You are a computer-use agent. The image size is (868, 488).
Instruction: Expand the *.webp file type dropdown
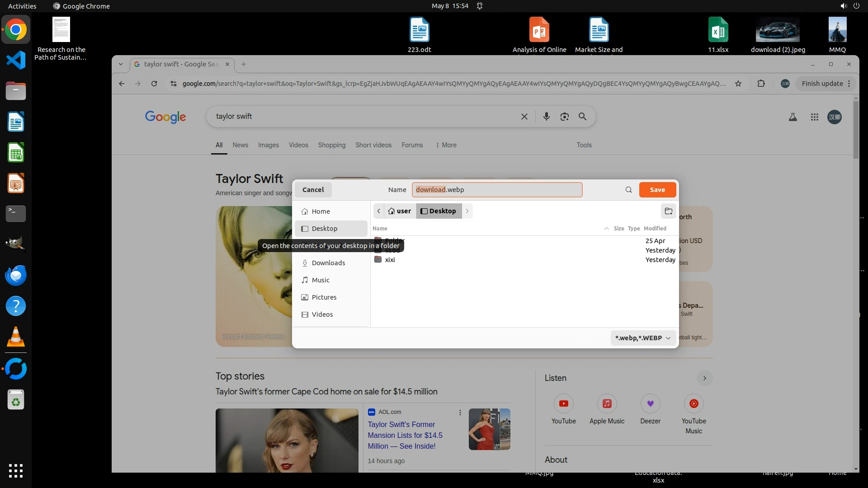[x=642, y=338]
